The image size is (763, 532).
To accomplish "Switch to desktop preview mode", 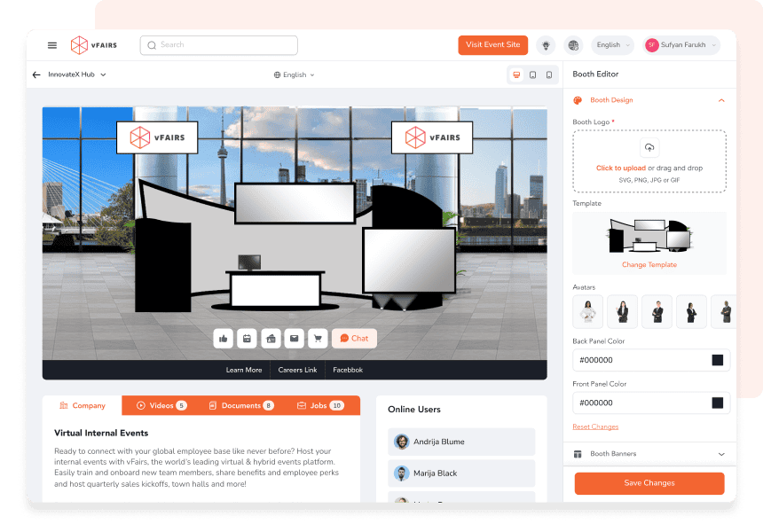I will tap(516, 74).
